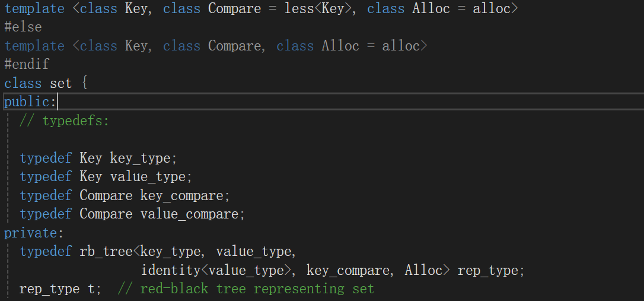Screen dimensions: 644x301
Task: Click the 'rep_type t;' member declaration
Action: point(60,289)
